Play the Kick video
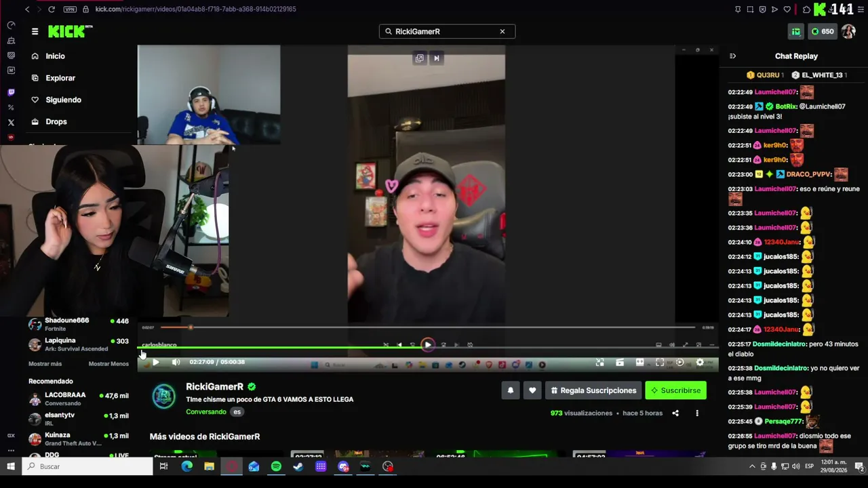The image size is (868, 488). 155,362
